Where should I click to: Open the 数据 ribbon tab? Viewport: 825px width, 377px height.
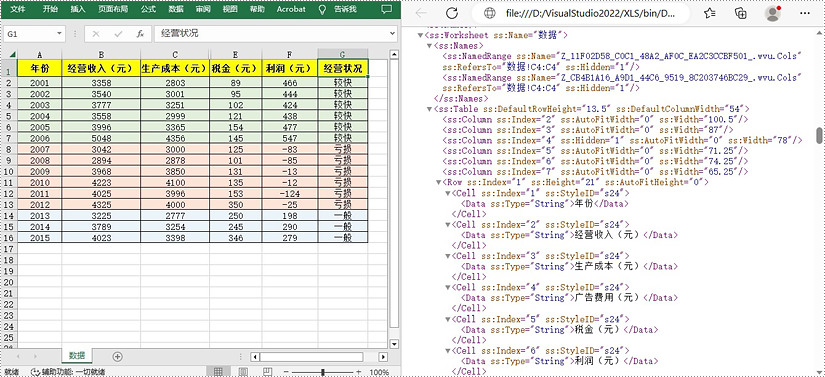(176, 9)
